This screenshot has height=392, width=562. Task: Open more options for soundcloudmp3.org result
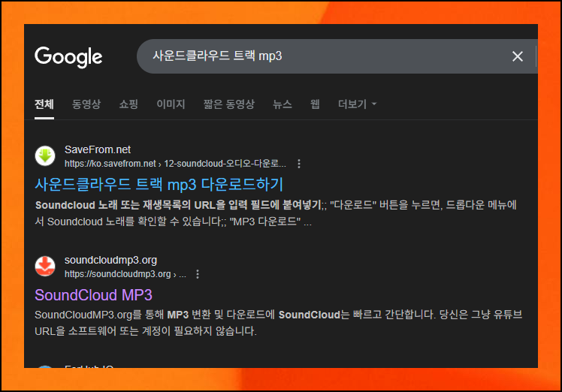(x=198, y=274)
